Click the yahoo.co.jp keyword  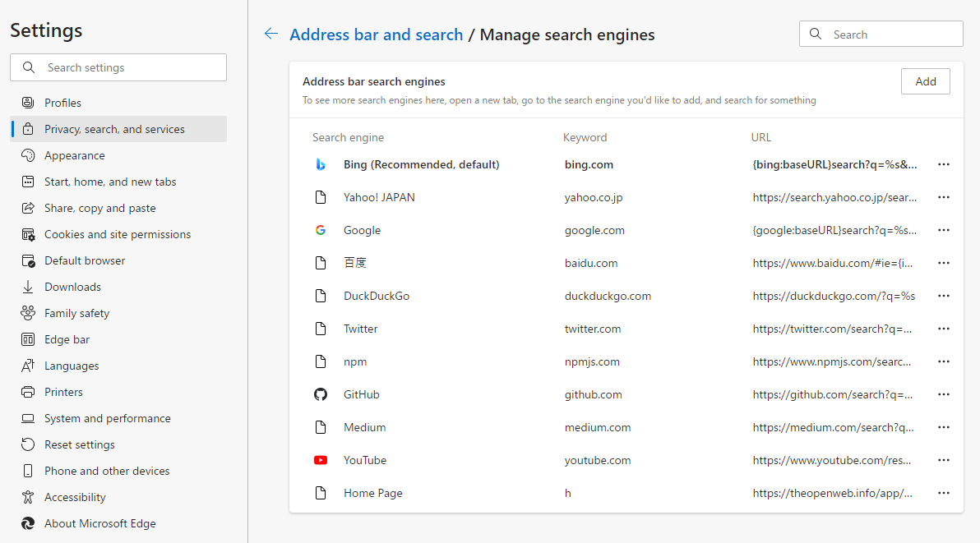click(594, 197)
